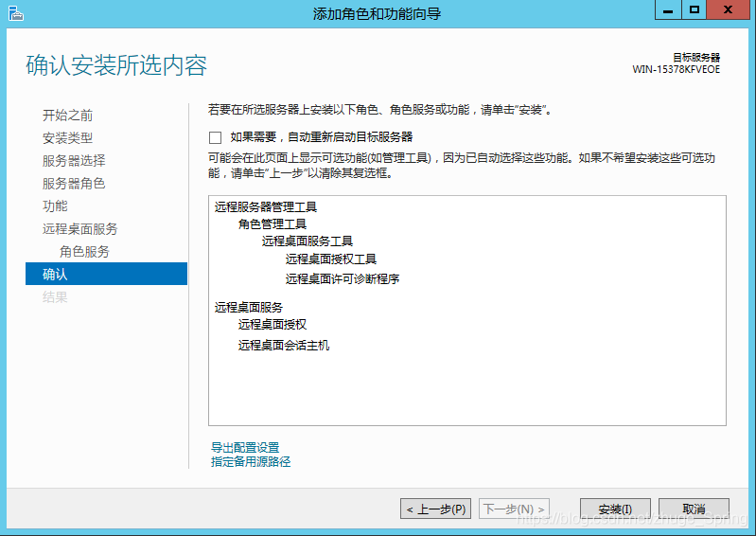Screen dimensions: 756x536
Task: Go to 服务器选择 step
Action: coord(74,161)
